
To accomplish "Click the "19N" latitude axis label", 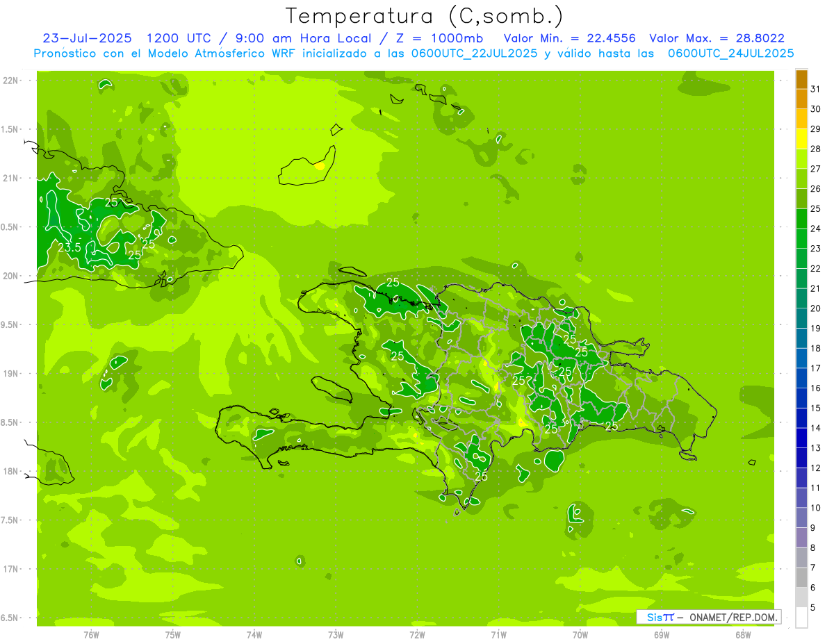I will point(10,374).
